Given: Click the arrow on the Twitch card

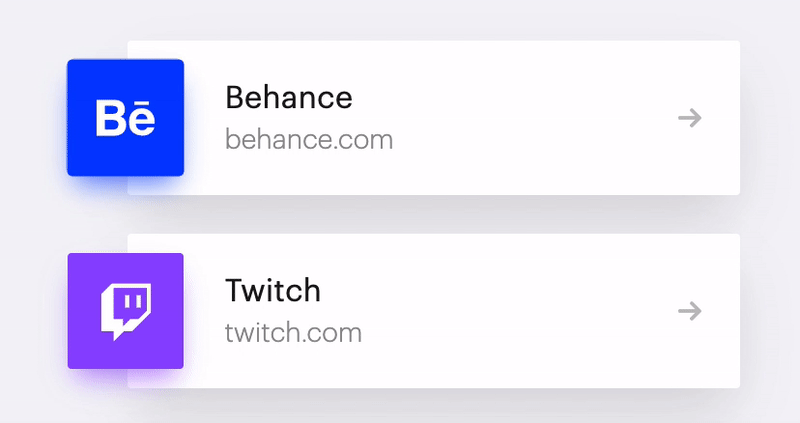Looking at the screenshot, I should tap(690, 311).
